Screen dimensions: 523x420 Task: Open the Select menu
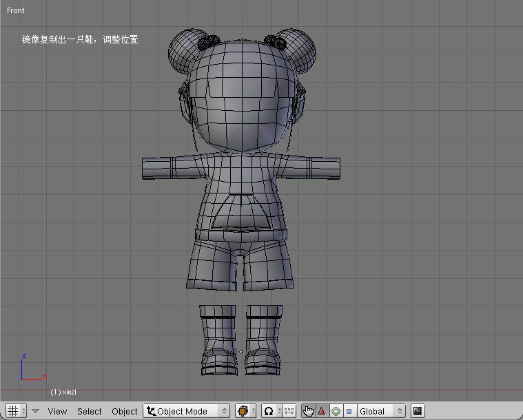(x=90, y=411)
